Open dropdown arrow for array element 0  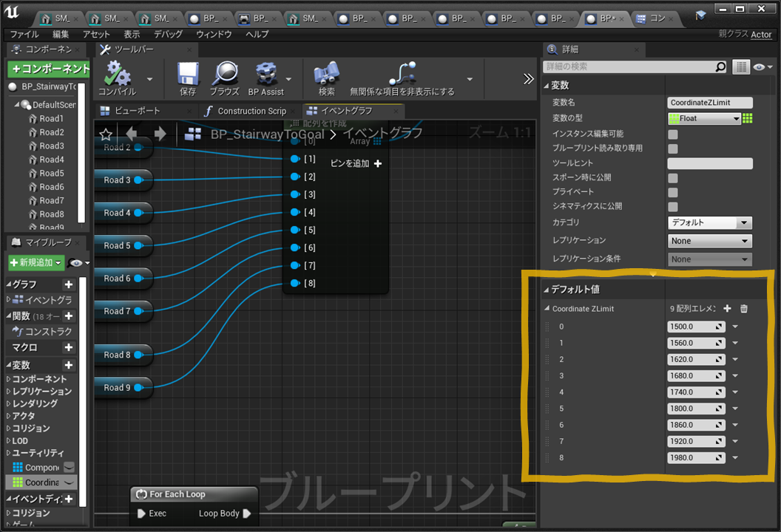click(735, 327)
